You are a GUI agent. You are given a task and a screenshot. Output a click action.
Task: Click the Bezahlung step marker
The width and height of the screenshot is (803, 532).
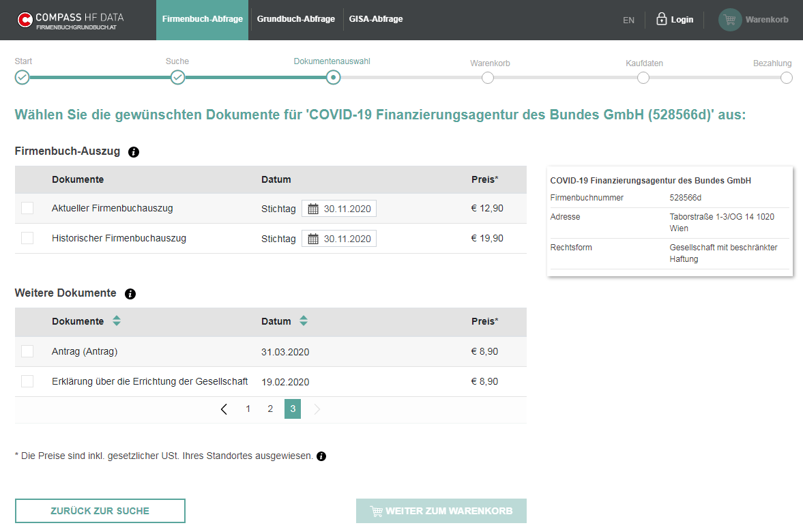tap(787, 78)
